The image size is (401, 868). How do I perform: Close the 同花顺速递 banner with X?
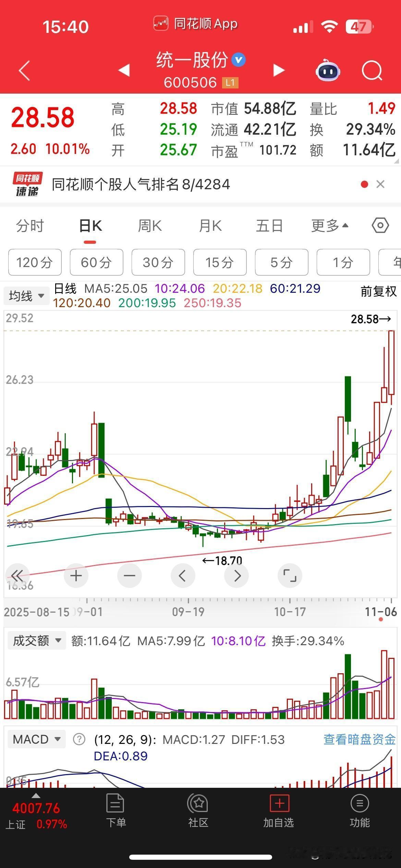(380, 184)
